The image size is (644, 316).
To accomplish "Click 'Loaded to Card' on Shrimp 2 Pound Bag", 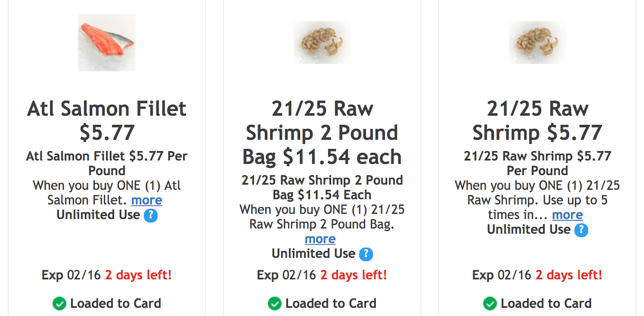I will 331,304.
